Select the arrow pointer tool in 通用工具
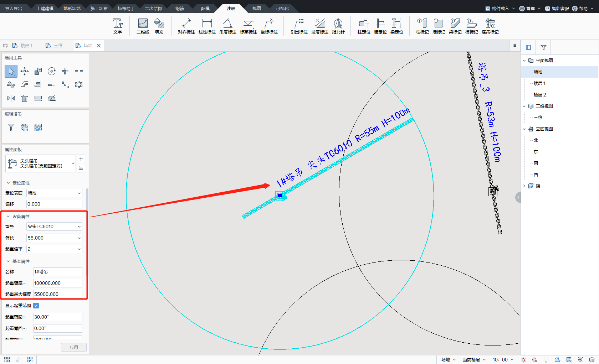Viewport: 599px width, 364px height. click(x=11, y=71)
